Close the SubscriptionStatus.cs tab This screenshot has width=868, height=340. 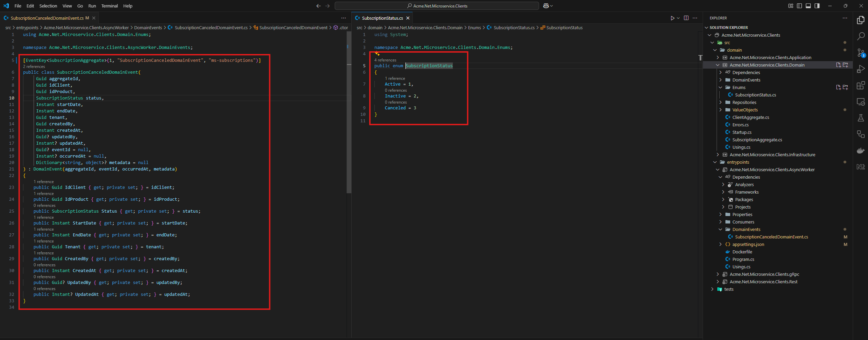(x=408, y=18)
